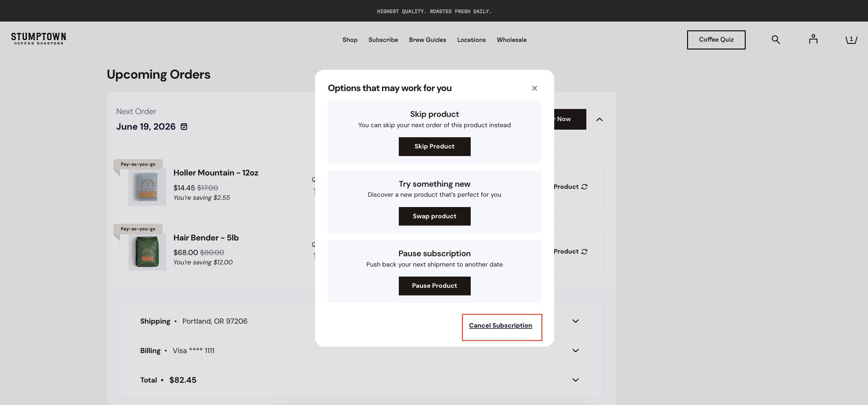Open the account profile icon

(x=813, y=39)
